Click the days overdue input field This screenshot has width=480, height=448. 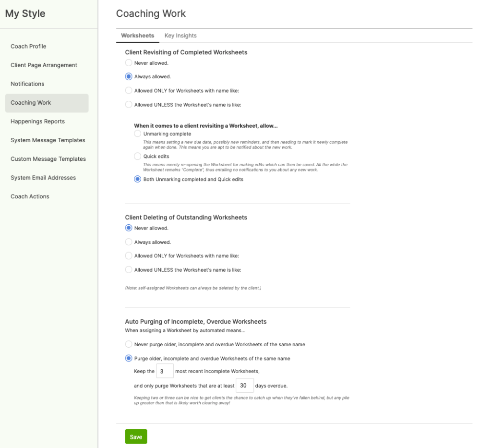[x=245, y=386]
